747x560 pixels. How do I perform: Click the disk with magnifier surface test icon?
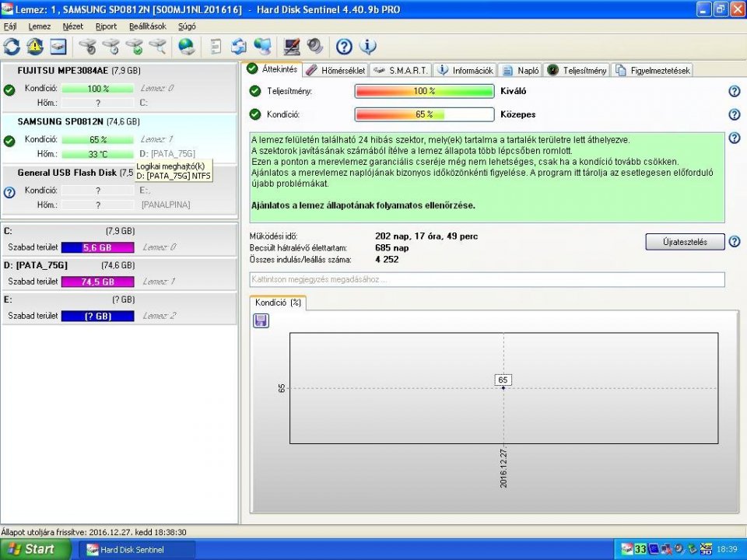158,47
